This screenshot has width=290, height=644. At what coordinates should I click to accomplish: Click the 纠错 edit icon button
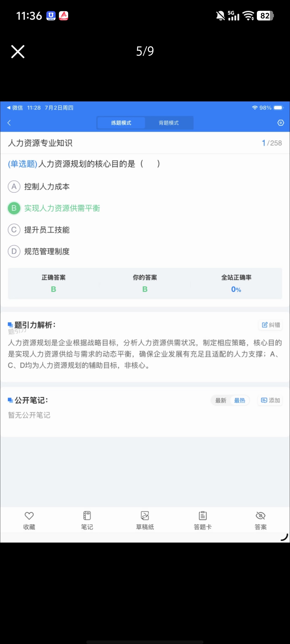click(271, 325)
